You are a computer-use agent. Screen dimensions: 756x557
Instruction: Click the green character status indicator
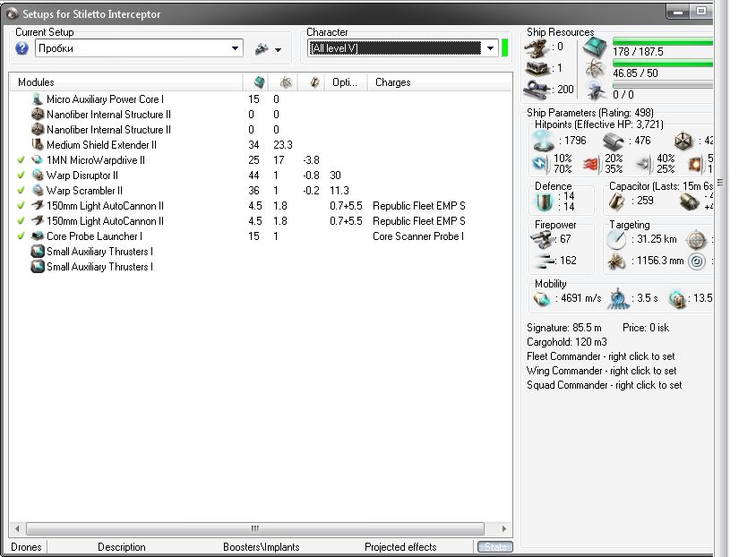click(x=505, y=48)
